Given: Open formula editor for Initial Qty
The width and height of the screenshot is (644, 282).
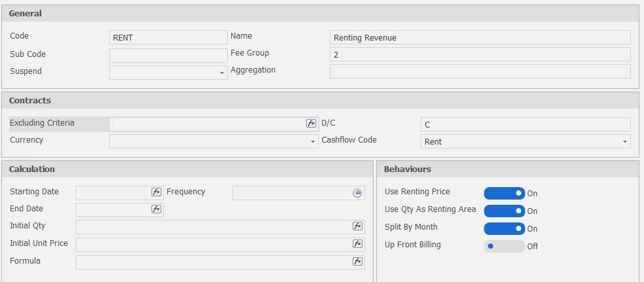Looking at the screenshot, I should click(357, 226).
